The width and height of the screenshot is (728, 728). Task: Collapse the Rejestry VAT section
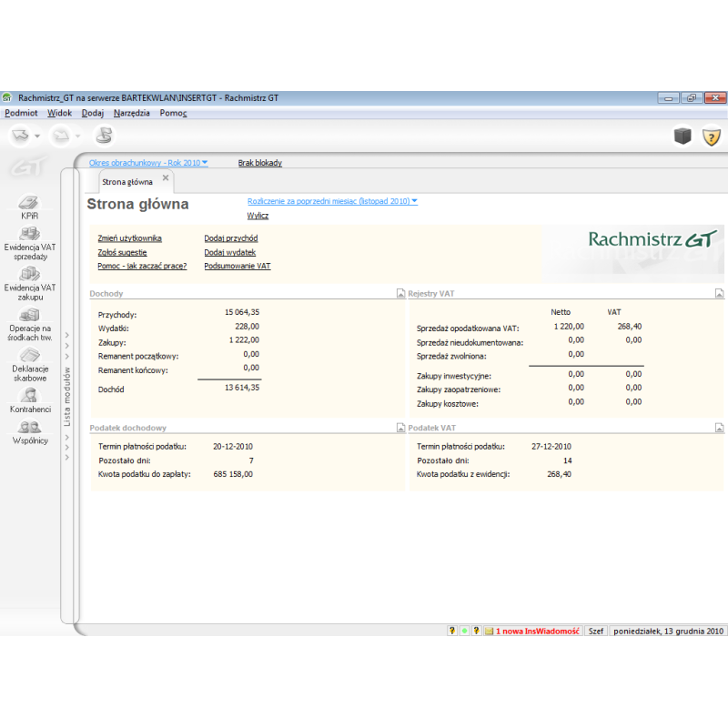[719, 294]
